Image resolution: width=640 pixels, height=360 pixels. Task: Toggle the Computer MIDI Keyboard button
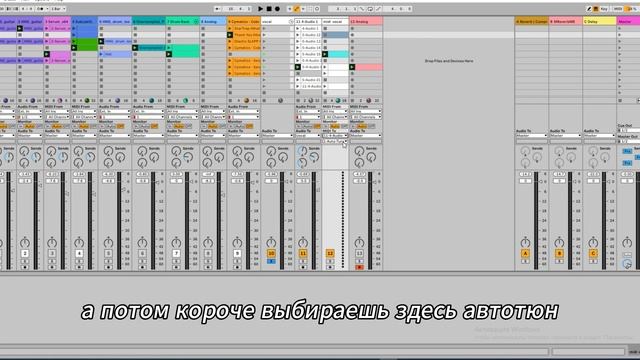pyautogui.click(x=596, y=9)
